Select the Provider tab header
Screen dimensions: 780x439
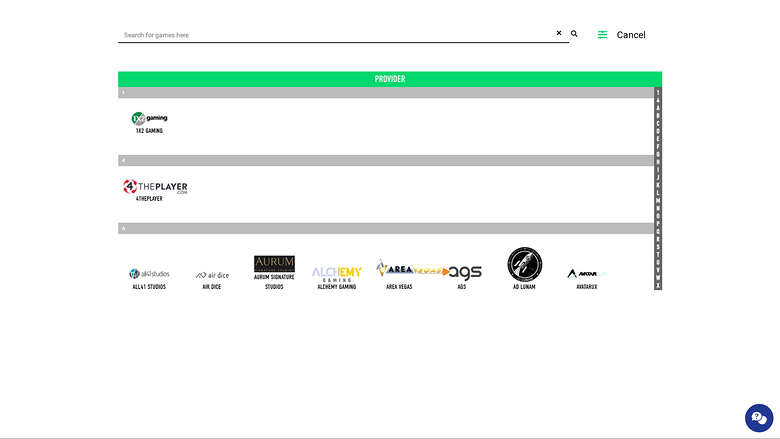click(x=389, y=79)
